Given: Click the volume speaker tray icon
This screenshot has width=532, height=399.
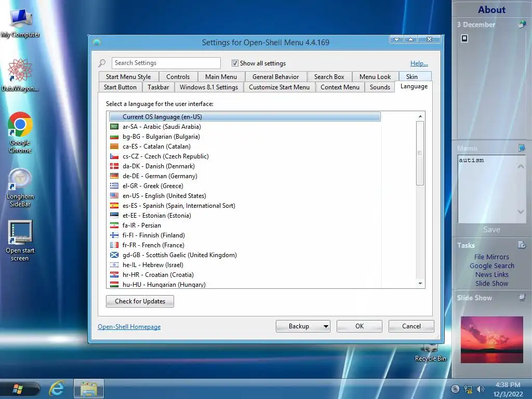Looking at the screenshot, I should (480, 389).
